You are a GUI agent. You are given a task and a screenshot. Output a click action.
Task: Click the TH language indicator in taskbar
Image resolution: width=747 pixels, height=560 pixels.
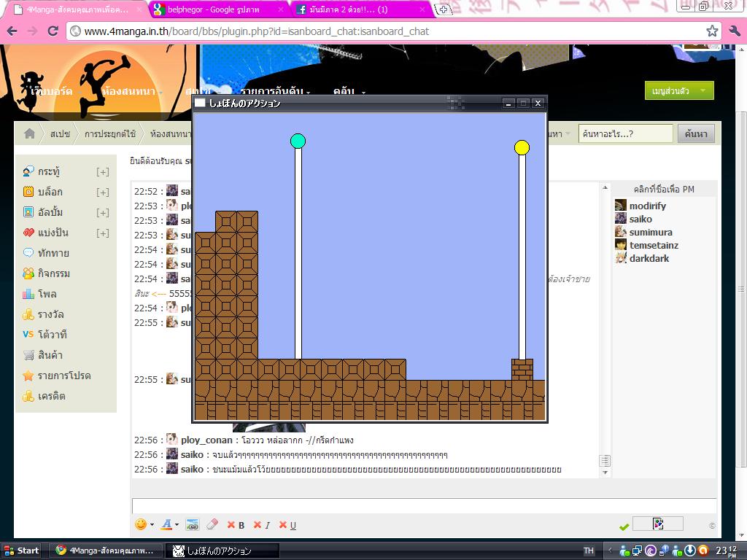[x=589, y=551]
